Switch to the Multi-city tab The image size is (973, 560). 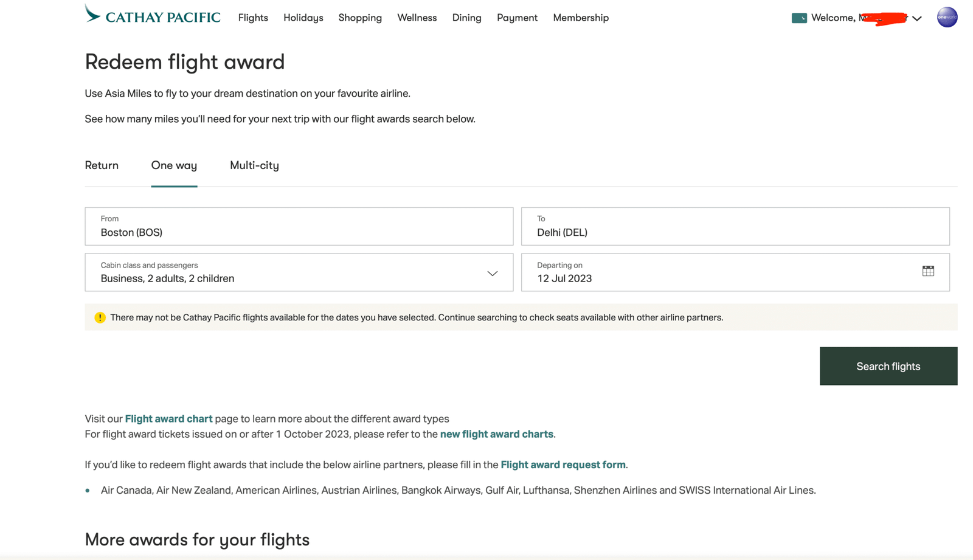point(254,165)
